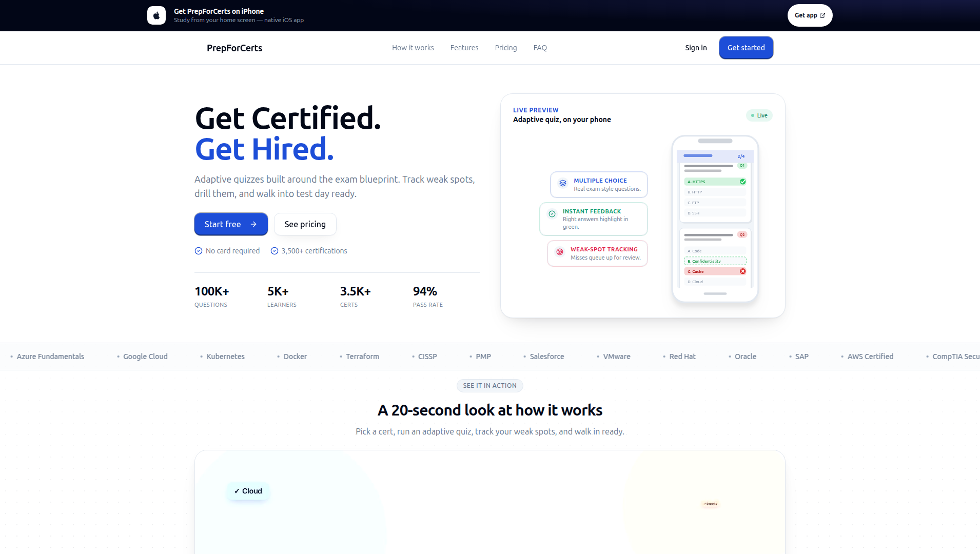Click the Weak-Spot Tracking feature card
980x554 pixels.
[x=597, y=253]
